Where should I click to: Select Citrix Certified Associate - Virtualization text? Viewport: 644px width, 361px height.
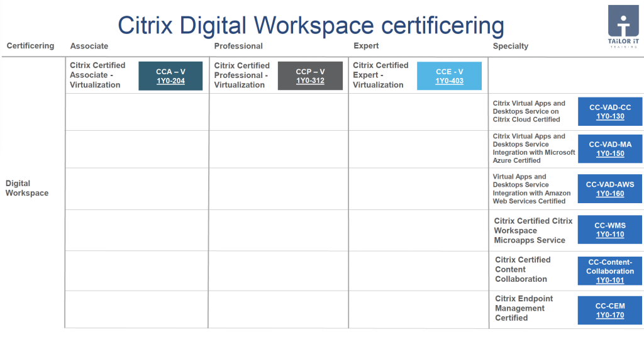tap(97, 75)
